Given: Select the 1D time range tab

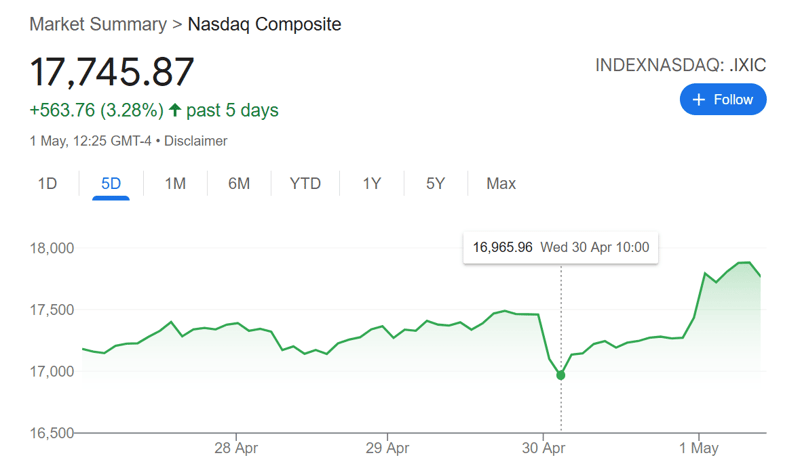Looking at the screenshot, I should pyautogui.click(x=47, y=183).
